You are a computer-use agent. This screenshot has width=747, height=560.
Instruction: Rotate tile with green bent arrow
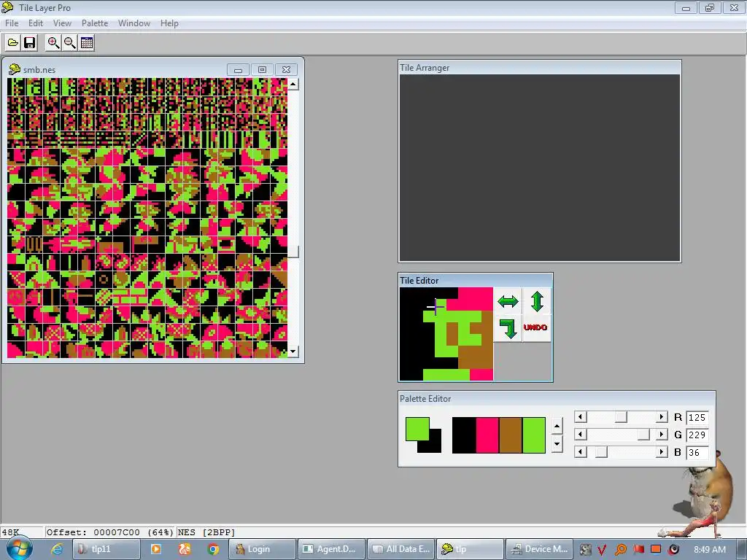508,328
